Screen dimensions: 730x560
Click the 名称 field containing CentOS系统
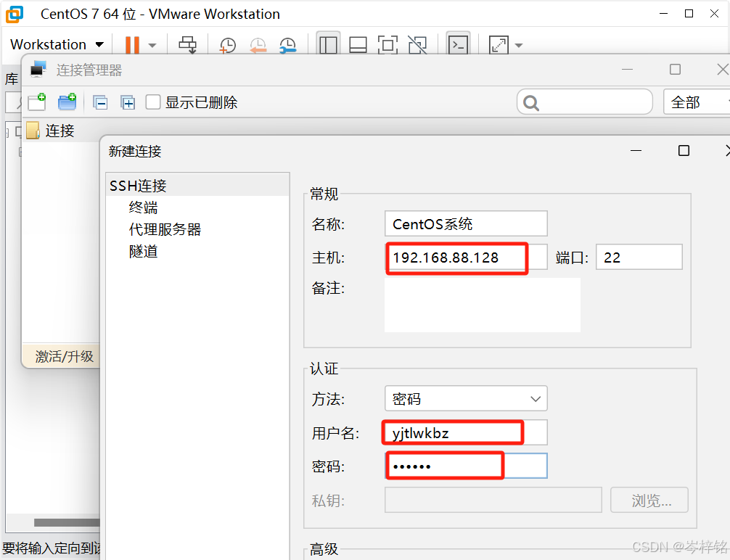tap(466, 224)
